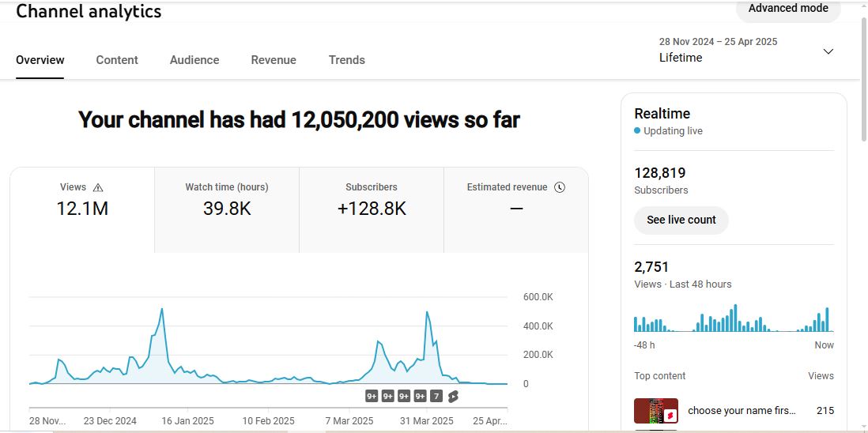Open the Revenue tab
This screenshot has height=433, width=868.
(274, 60)
